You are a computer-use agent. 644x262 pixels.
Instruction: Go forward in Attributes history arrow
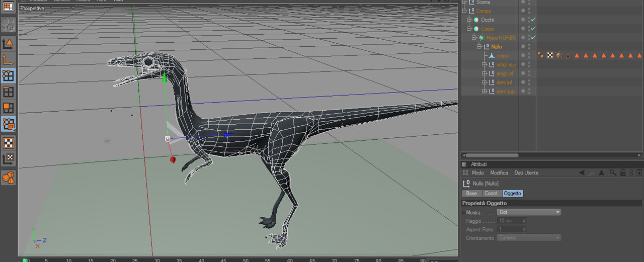tap(591, 173)
